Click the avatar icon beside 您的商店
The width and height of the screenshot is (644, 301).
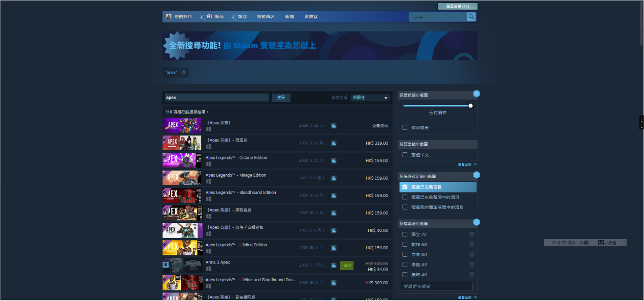(x=169, y=17)
